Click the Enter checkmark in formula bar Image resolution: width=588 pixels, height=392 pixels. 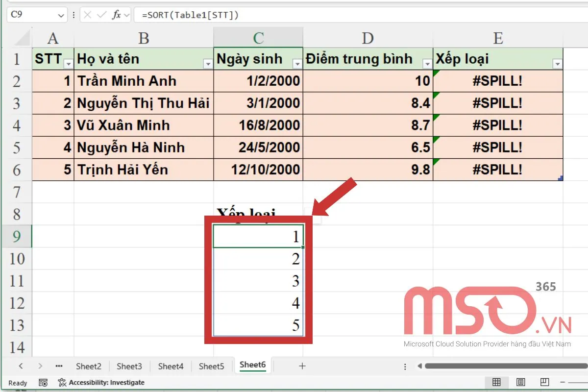pos(101,15)
